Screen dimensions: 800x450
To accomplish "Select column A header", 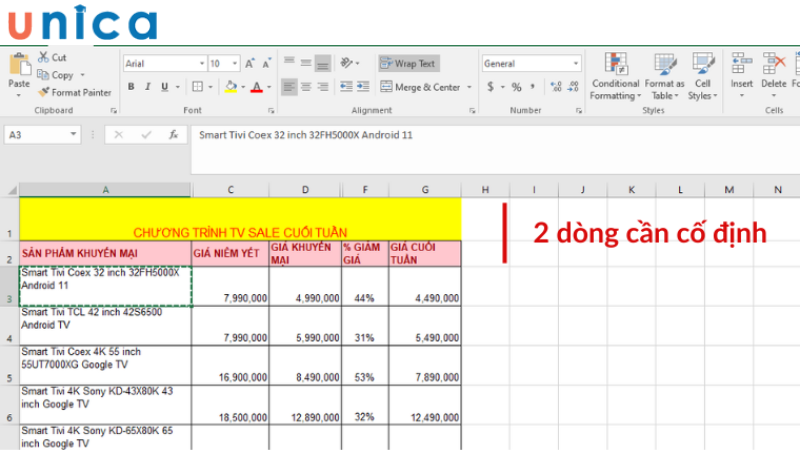I will tap(106, 190).
